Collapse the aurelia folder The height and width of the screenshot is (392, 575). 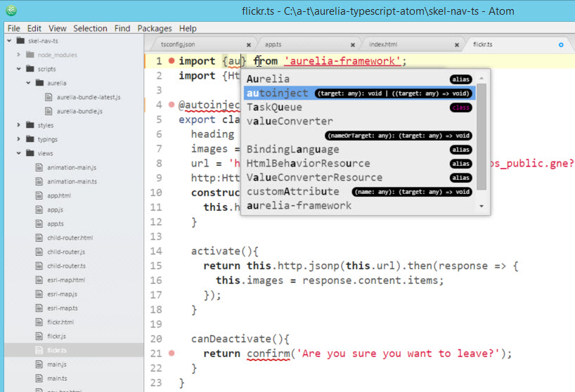tap(28, 83)
